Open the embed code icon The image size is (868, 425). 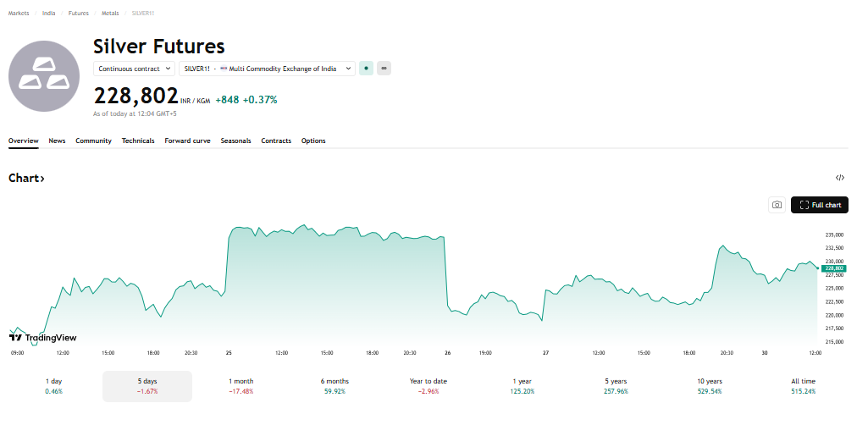pyautogui.click(x=840, y=178)
